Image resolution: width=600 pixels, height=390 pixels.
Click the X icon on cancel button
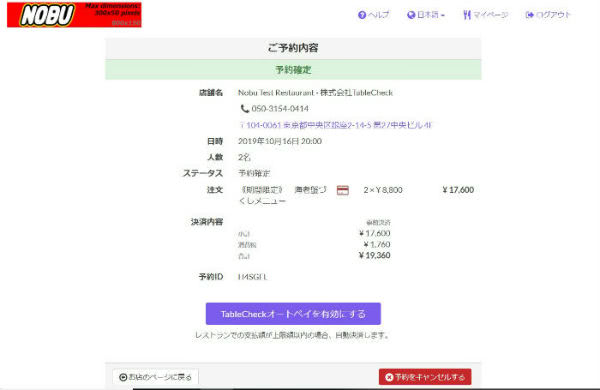[x=389, y=377]
